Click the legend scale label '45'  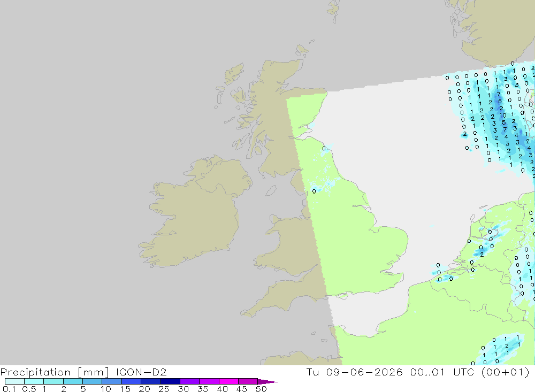click(242, 389)
